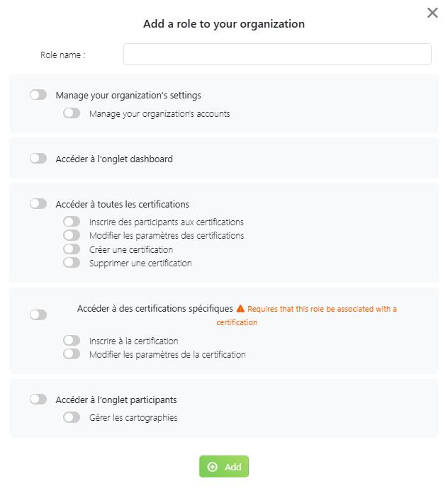Toggle Inscrire des participants aux certifications
Viewport: 448px width, 493px height.
[72, 222]
